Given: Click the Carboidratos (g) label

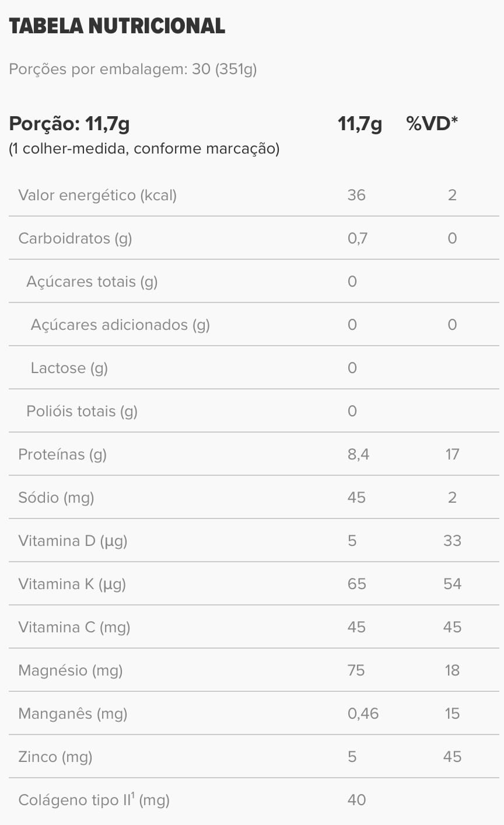Looking at the screenshot, I should click(75, 238).
